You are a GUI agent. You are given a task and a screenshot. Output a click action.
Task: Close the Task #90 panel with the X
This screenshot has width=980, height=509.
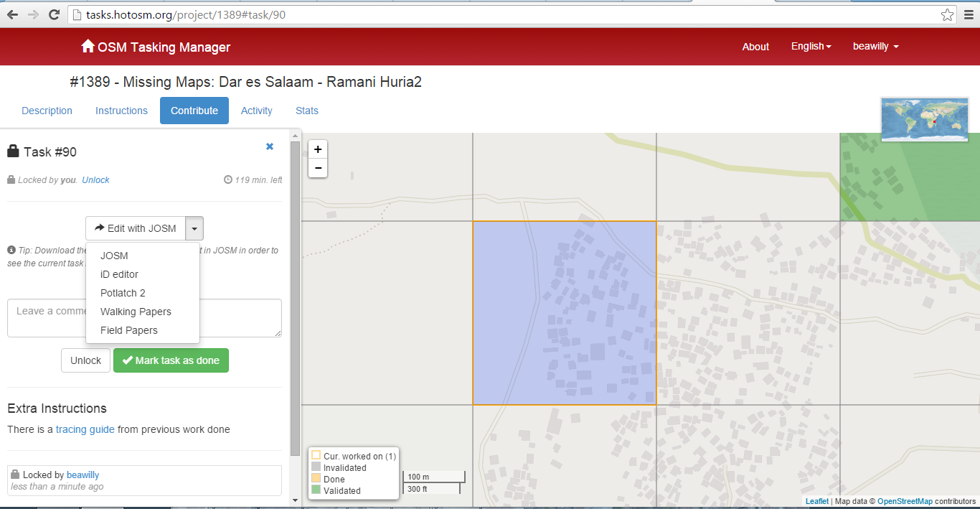[x=270, y=146]
